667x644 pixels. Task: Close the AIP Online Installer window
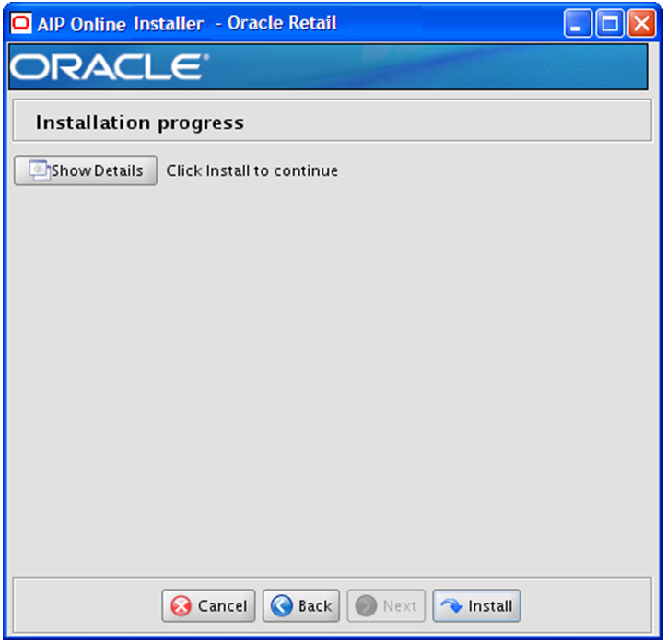click(642, 24)
